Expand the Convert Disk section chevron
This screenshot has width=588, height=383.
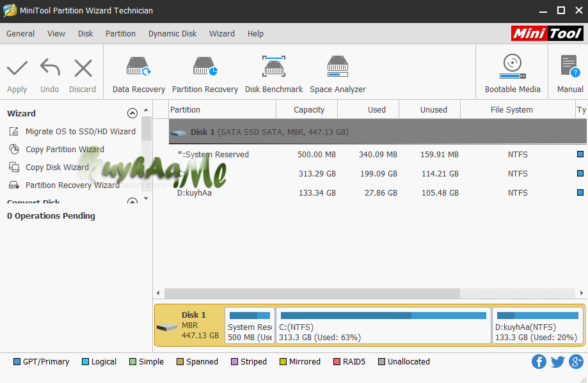132,201
